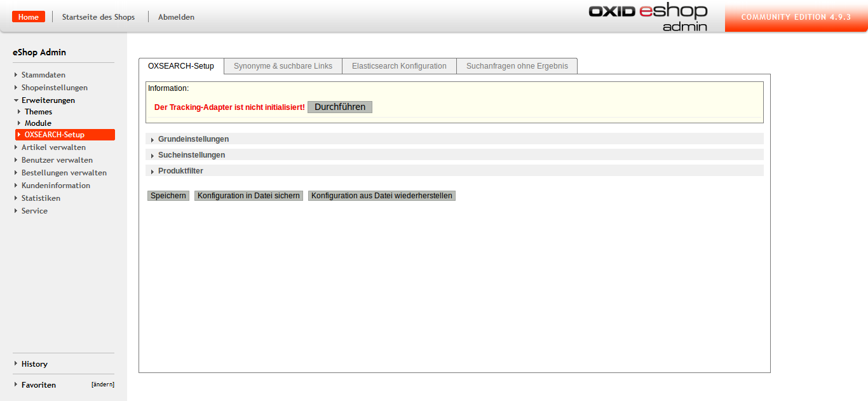Screen dimensions: 868x401
Task: Click the Speichern button
Action: 168,196
